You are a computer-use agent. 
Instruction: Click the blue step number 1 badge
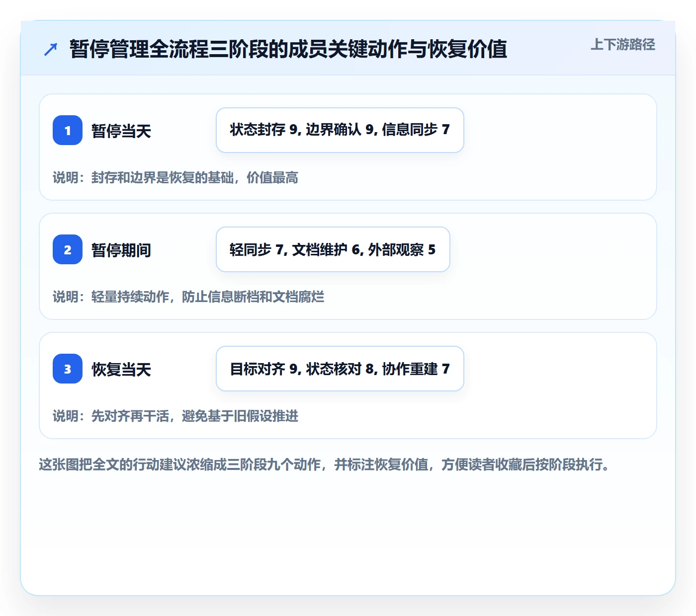68,130
